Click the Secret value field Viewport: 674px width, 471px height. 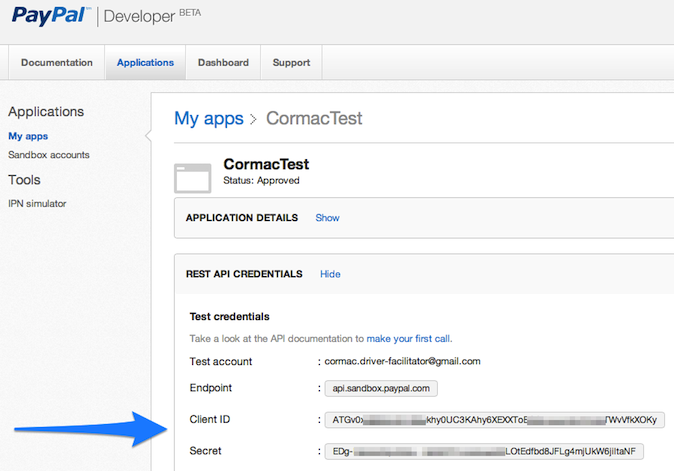[484, 451]
